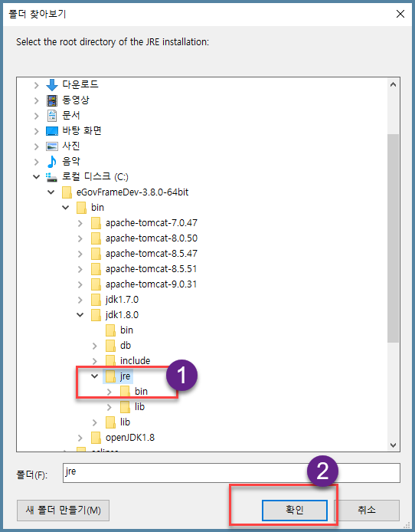
Task: Select the 로컬 디스크 (C:) drive icon
Action: (51, 177)
